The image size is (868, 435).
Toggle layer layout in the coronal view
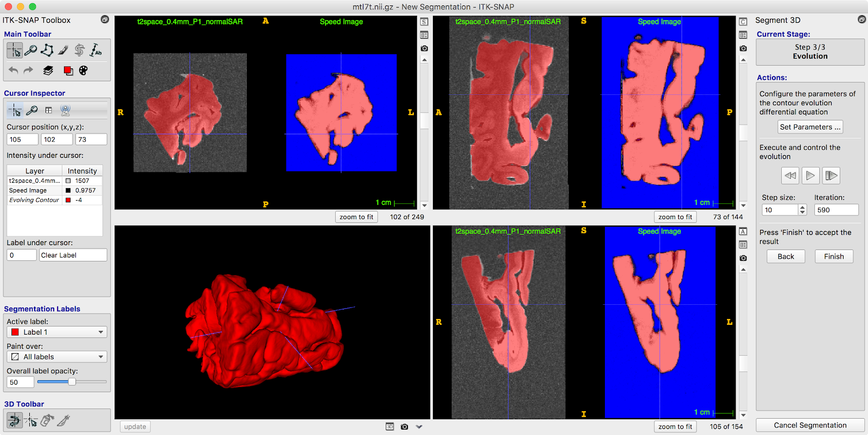743,245
